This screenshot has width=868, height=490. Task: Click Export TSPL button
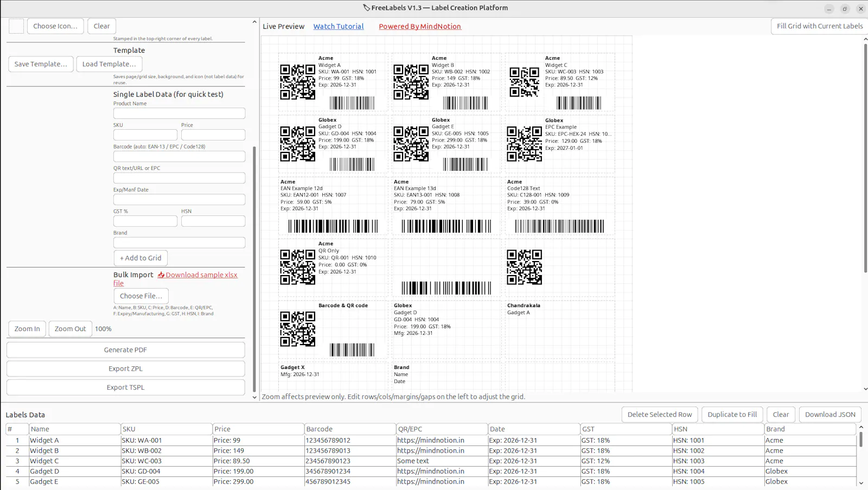[x=125, y=387]
